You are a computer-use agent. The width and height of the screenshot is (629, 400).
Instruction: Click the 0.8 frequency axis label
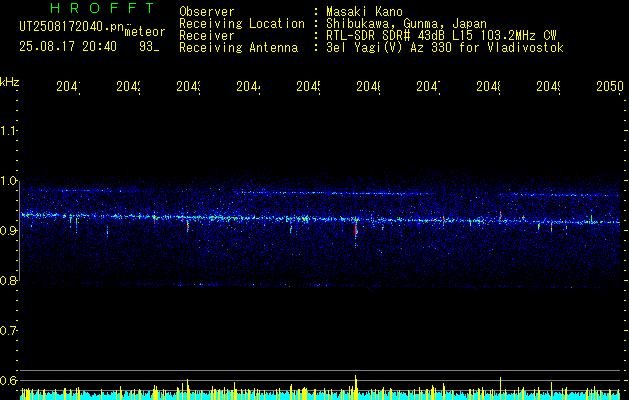click(9, 280)
